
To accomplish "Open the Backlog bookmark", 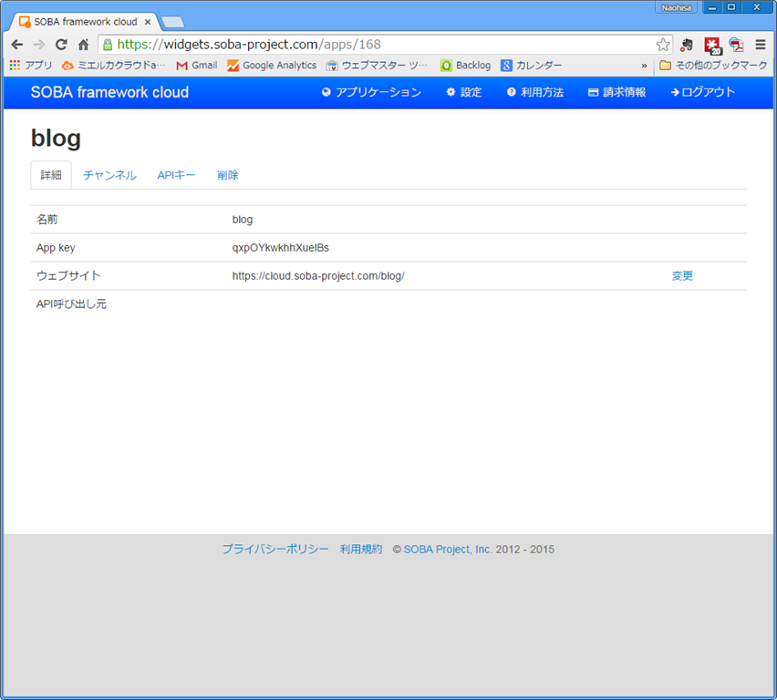I will pos(465,66).
